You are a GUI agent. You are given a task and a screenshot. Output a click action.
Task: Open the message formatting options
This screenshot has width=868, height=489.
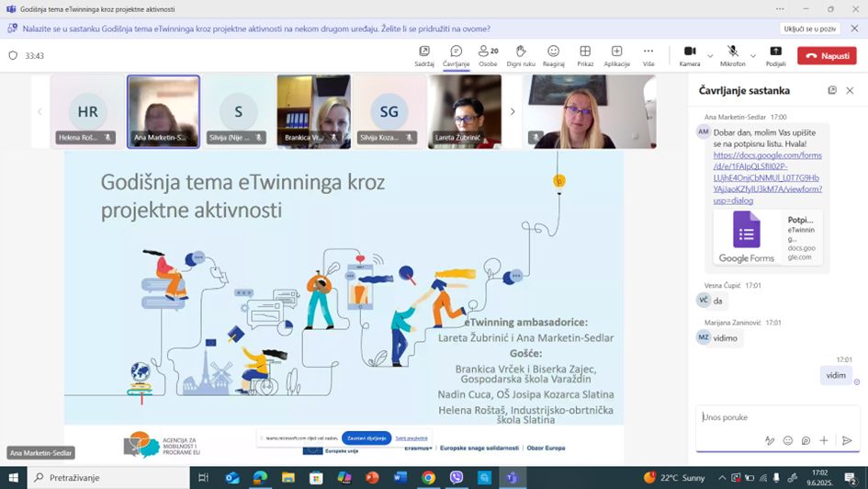[x=770, y=440]
